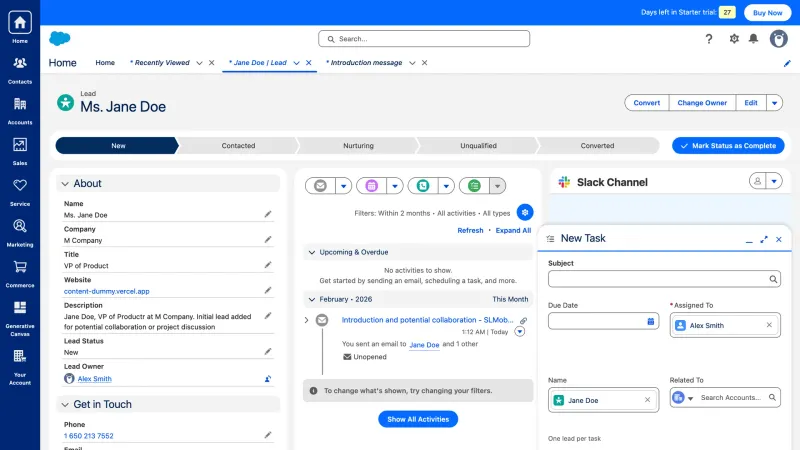Click Mark Status as Complete
Screen dimensions: 800x450
tap(728, 145)
